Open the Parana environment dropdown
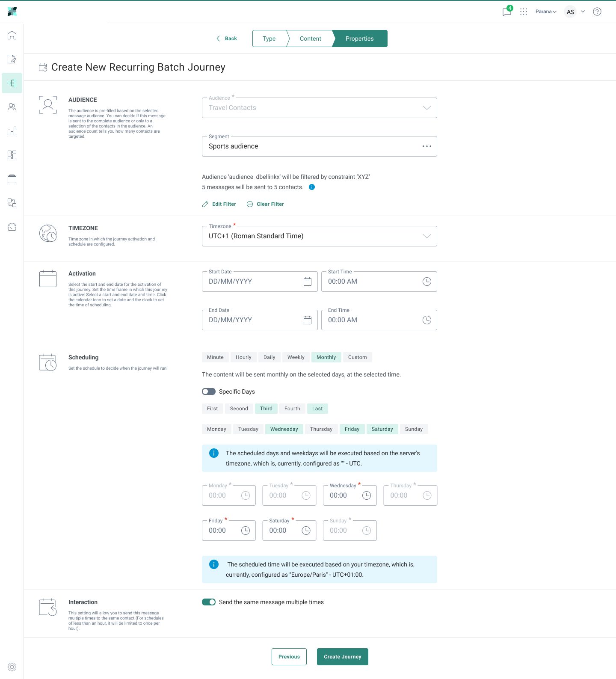The image size is (616, 679). pyautogui.click(x=546, y=12)
